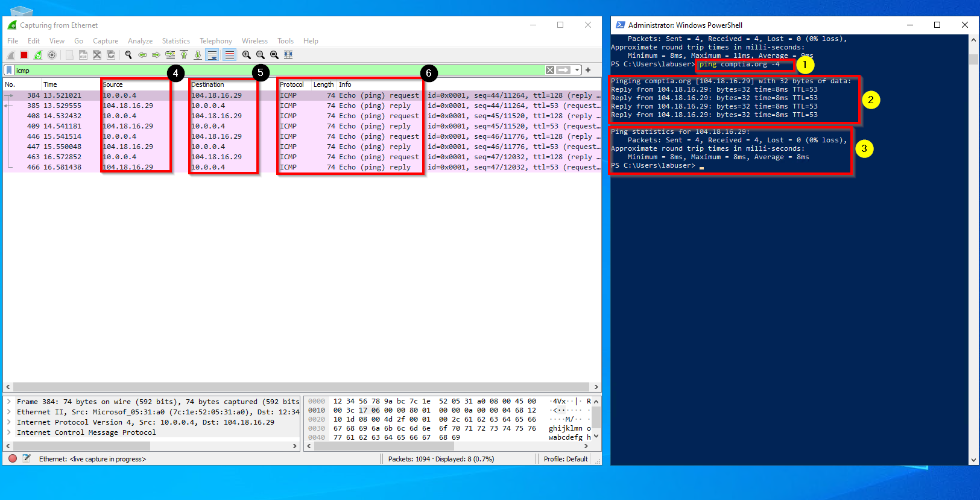
Task: Zoom out packet text
Action: tap(261, 55)
